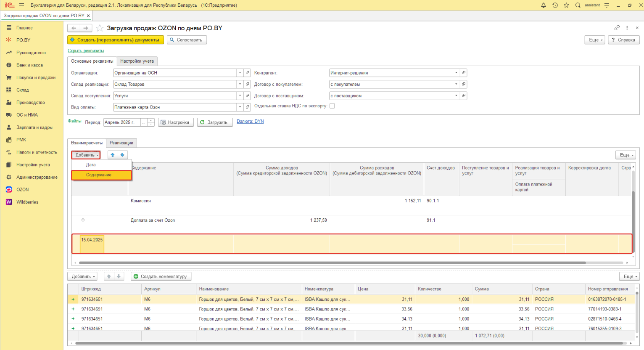Toggle Отдельная ставка НДС по экспорту checkbox
The height and width of the screenshot is (350, 644).
point(332,106)
